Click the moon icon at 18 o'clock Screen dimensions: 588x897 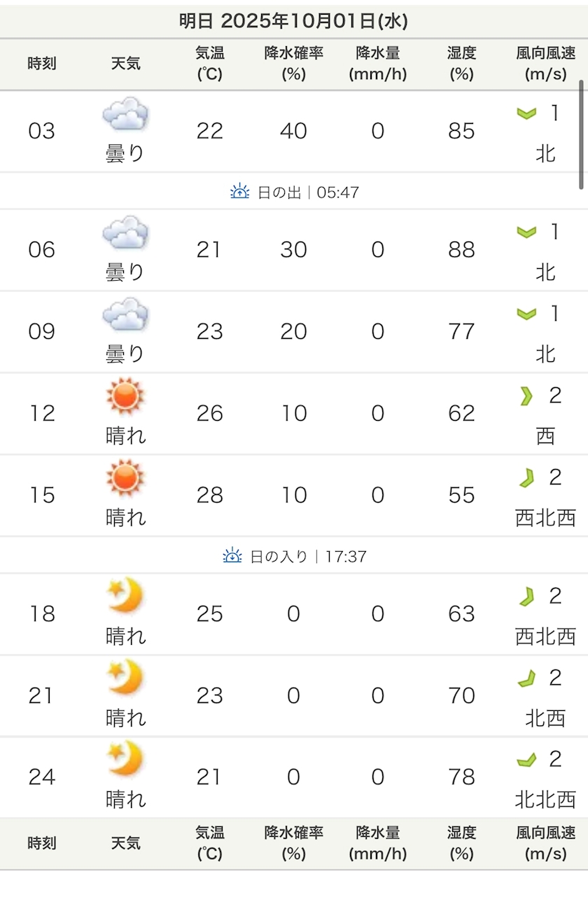click(125, 597)
